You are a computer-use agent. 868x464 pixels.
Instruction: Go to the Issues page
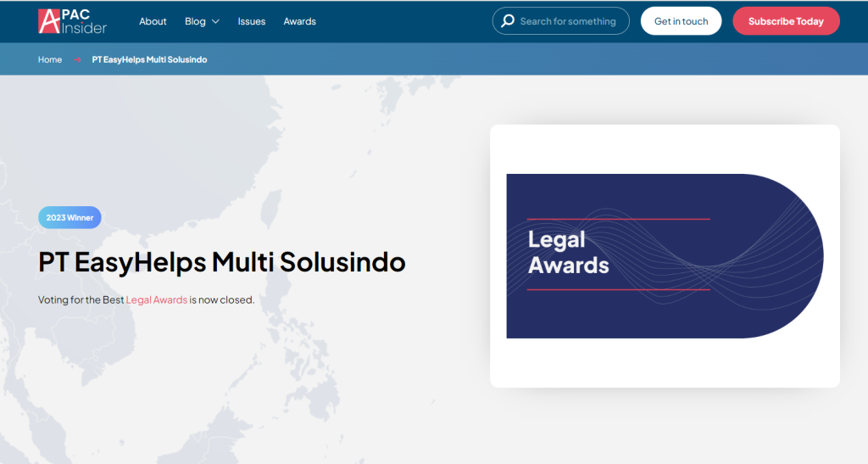[252, 21]
